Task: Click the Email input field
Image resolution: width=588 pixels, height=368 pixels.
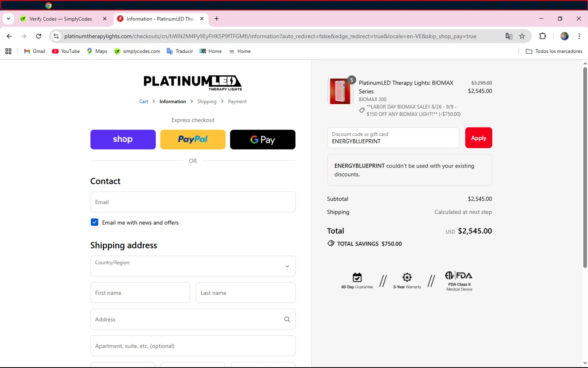Action: pos(193,202)
